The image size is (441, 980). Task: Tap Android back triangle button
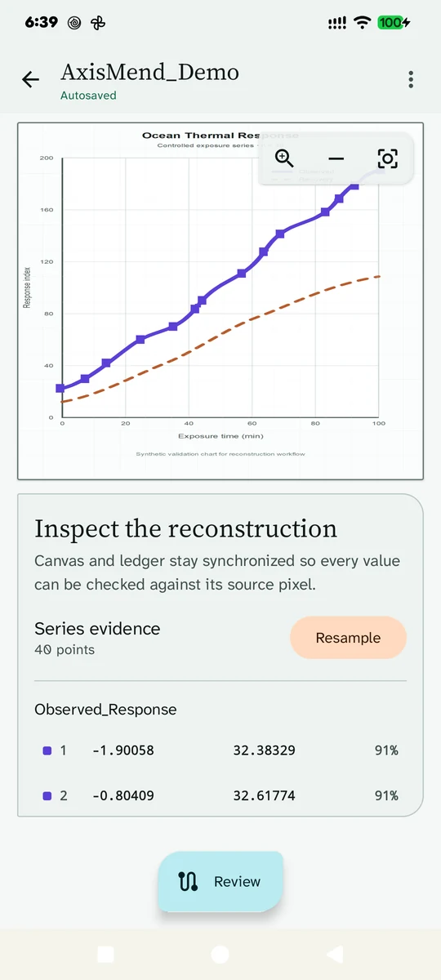click(x=335, y=954)
